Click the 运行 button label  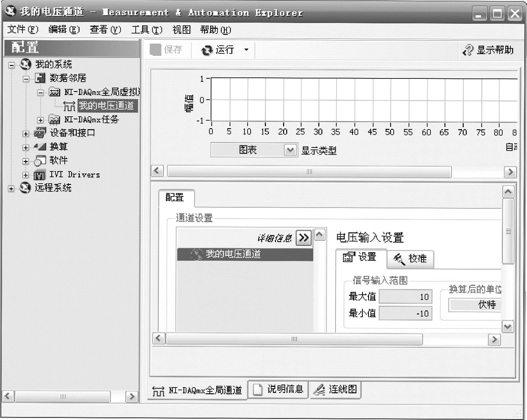click(225, 50)
